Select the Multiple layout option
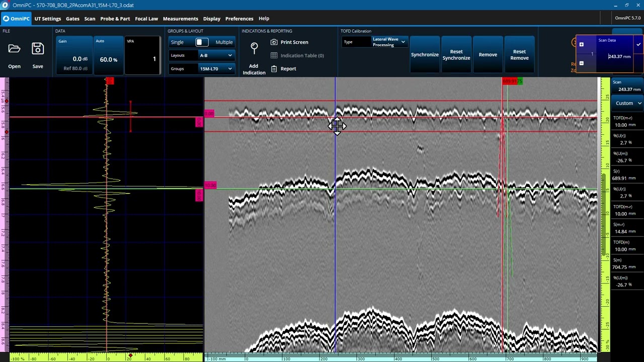Screen dimensions: 644x362 click(x=224, y=42)
